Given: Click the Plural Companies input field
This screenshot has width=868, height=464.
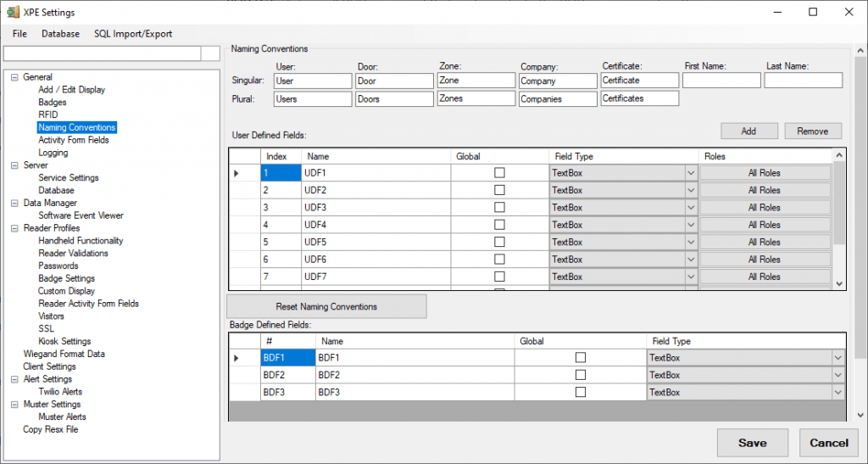Looking at the screenshot, I should click(558, 99).
